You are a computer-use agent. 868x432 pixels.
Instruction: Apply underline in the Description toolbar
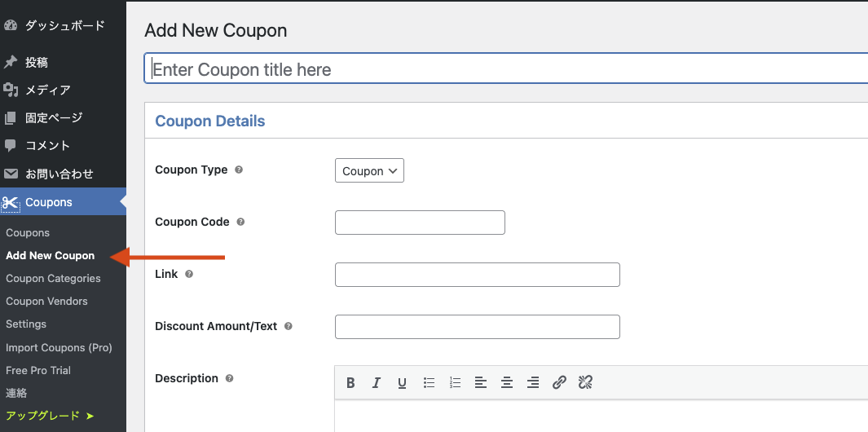point(403,383)
